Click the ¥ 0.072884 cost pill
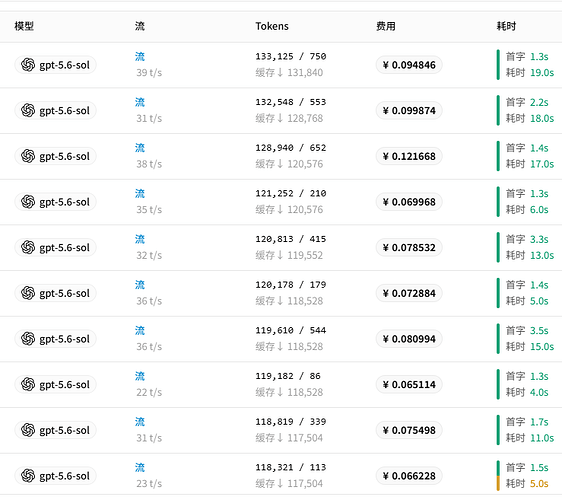 tap(409, 293)
